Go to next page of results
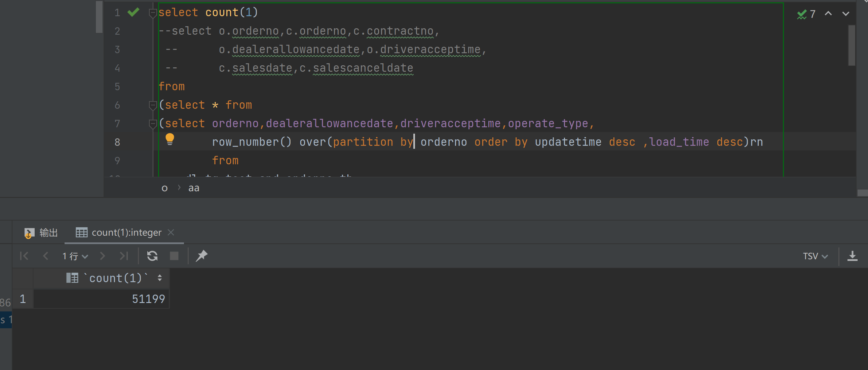This screenshot has height=370, width=868. point(103,256)
